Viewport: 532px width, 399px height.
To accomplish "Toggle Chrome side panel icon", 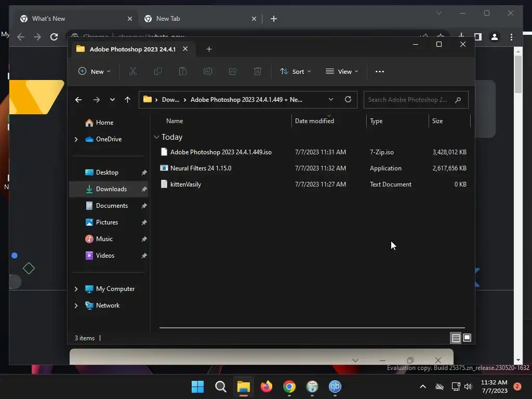I will pos(478,37).
